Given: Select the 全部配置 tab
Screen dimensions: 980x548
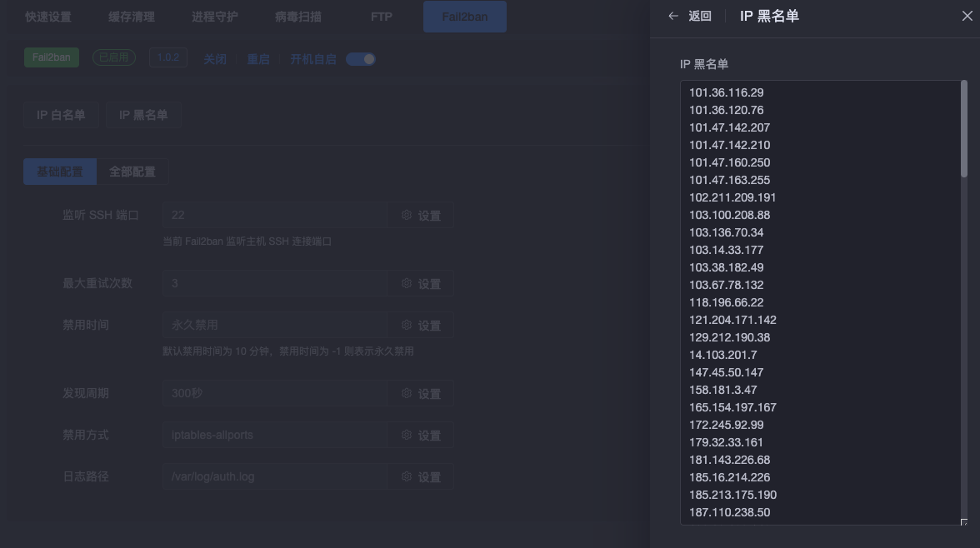Looking at the screenshot, I should pos(132,172).
